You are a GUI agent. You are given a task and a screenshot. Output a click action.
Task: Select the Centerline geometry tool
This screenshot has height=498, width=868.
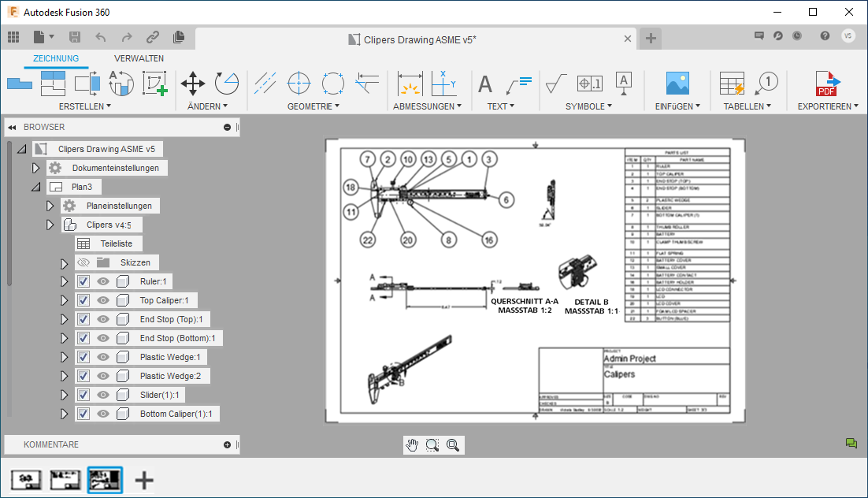tap(265, 84)
